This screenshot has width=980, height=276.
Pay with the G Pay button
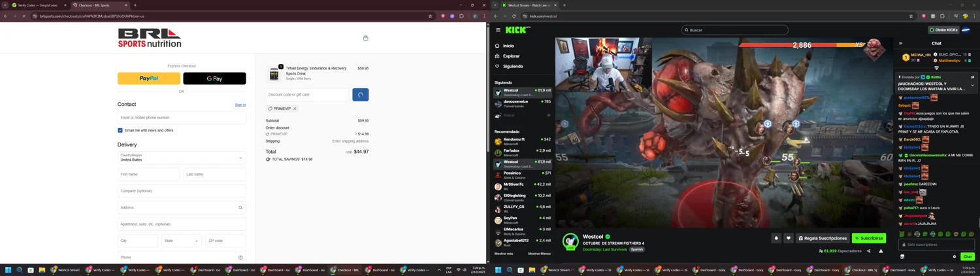tap(214, 78)
